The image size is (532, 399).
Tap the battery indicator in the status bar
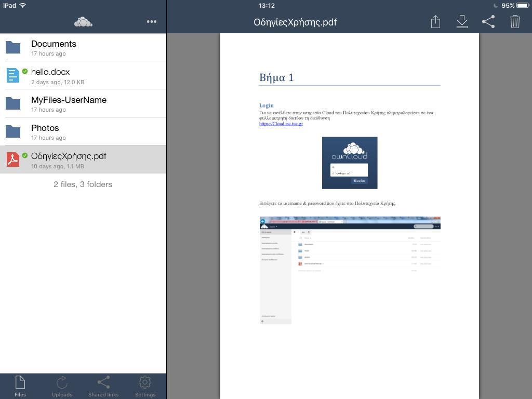(x=523, y=5)
